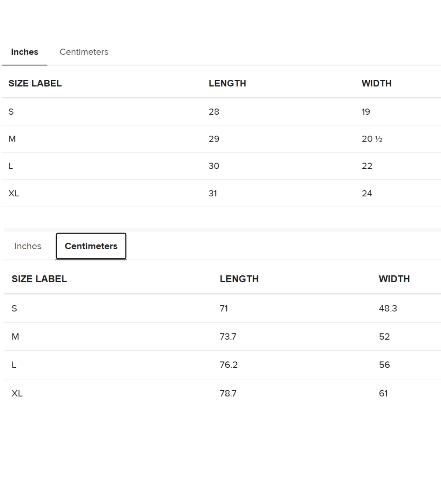Click LENGTH header in inches table
441x504 pixels.
pyautogui.click(x=227, y=83)
